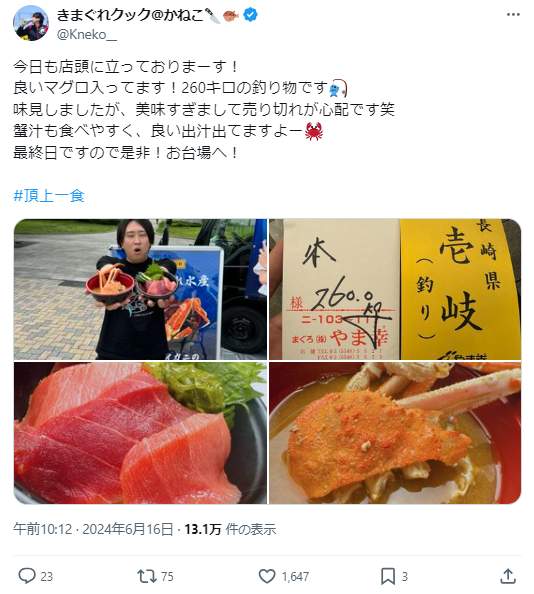Click the 1,647 likes count

click(295, 577)
